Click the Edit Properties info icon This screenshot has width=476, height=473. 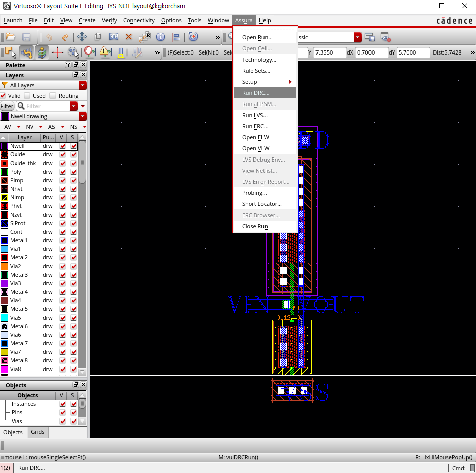[x=161, y=37]
